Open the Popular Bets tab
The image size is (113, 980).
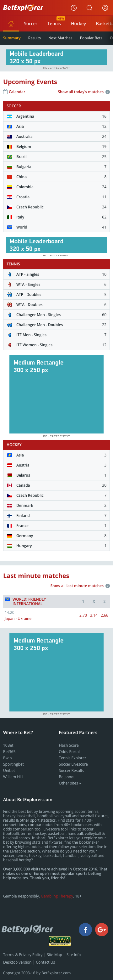pyautogui.click(x=91, y=38)
